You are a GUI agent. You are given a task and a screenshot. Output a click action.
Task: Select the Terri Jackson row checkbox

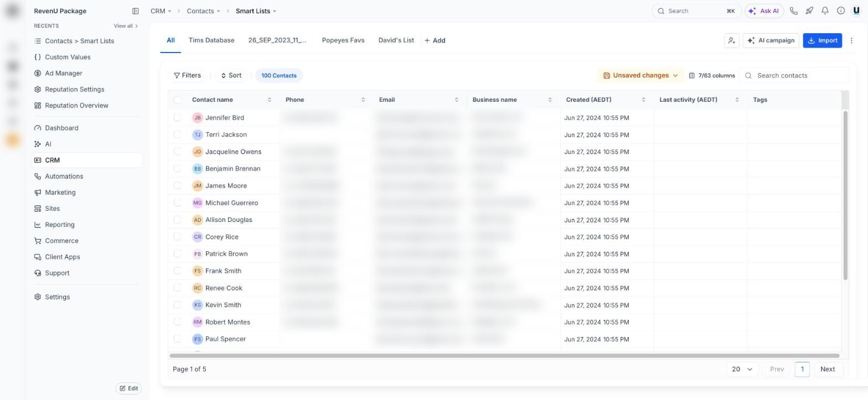click(177, 134)
